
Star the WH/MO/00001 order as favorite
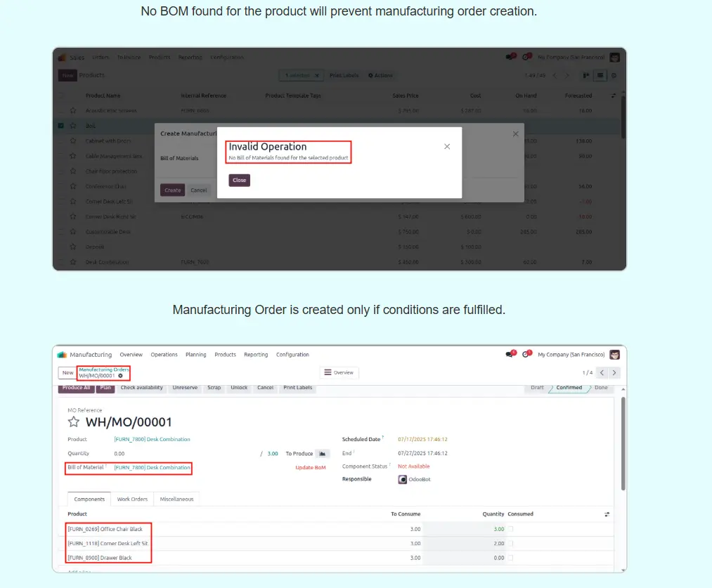point(73,422)
